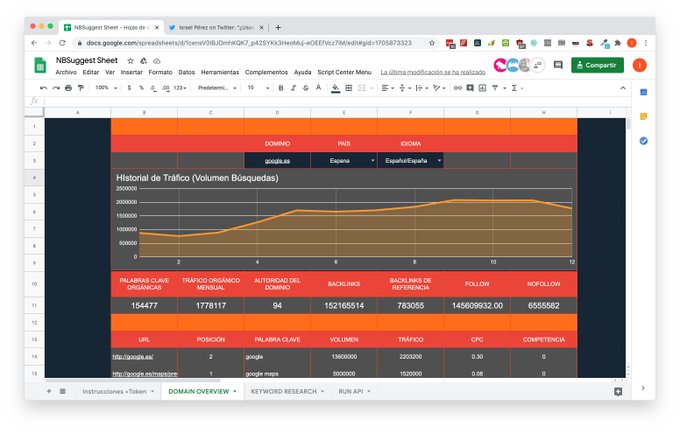Open Chrome extensions puzzle icon
The image size is (680, 433).
(x=618, y=43)
